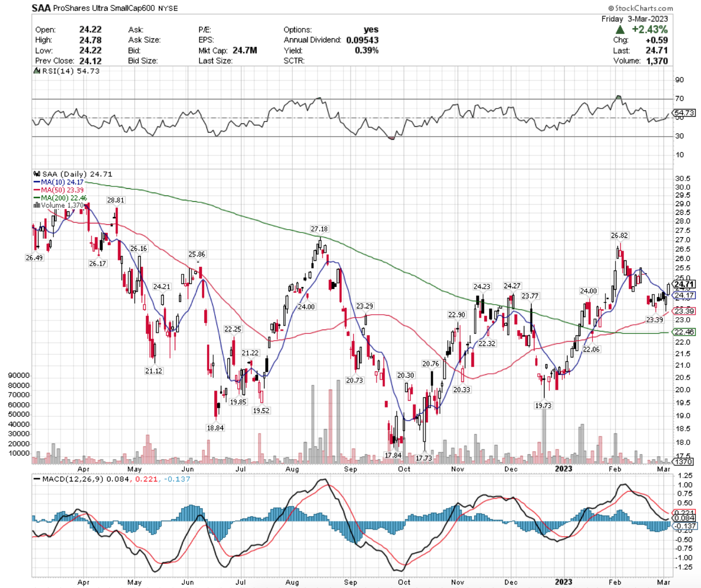
Task: Click the 21.12 May low label
Action: click(x=154, y=371)
